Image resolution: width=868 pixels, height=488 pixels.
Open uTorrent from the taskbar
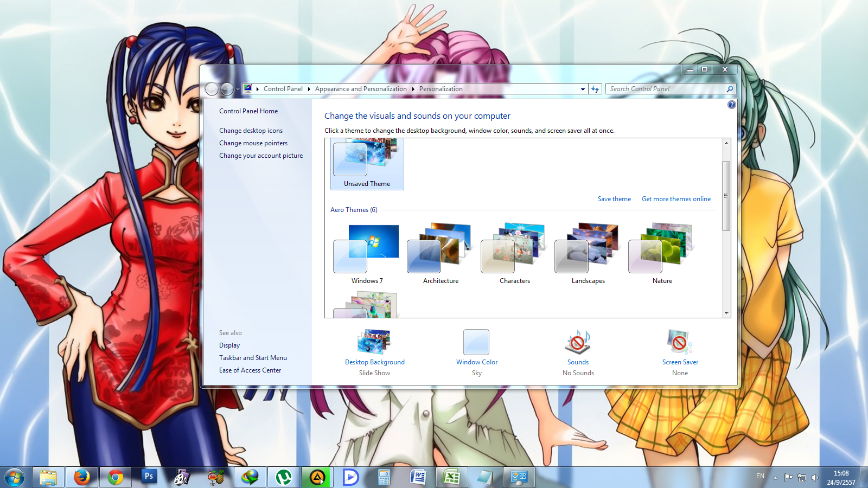(283, 477)
